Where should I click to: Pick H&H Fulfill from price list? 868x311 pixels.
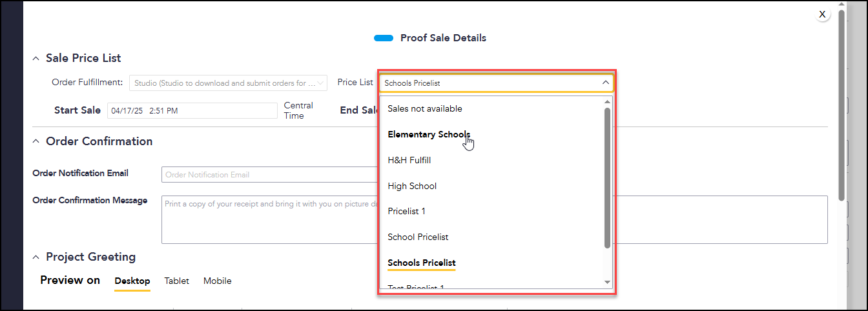(409, 160)
